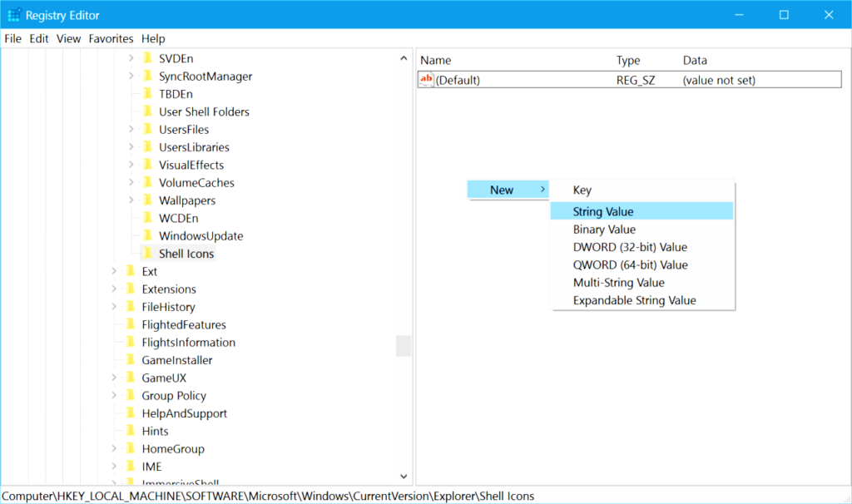Click the REG_SZ type cell

pos(635,81)
